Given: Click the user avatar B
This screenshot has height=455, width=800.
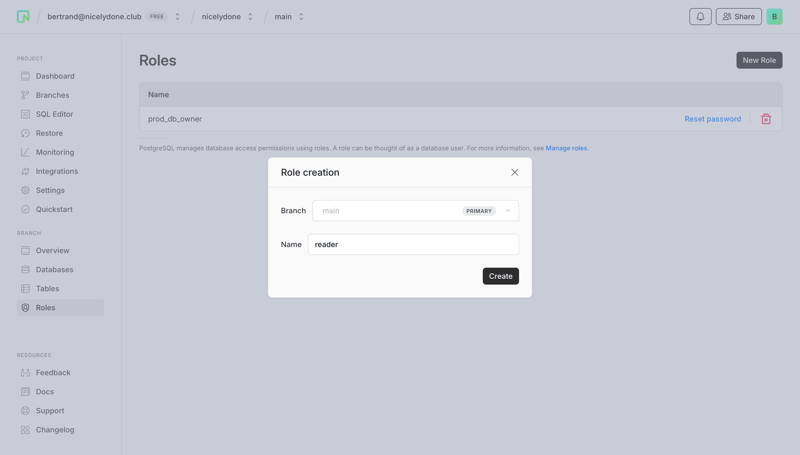Looking at the screenshot, I should 774,16.
